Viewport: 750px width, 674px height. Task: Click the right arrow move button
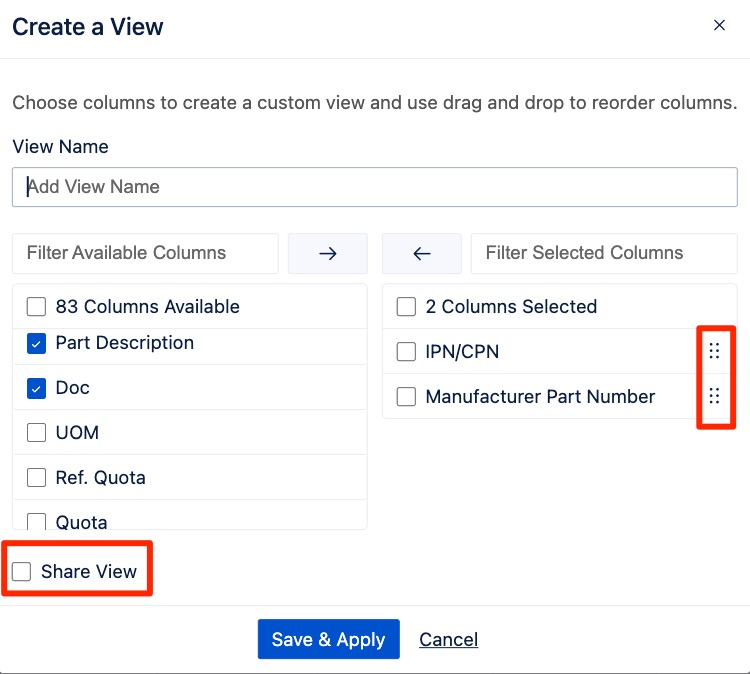327,254
